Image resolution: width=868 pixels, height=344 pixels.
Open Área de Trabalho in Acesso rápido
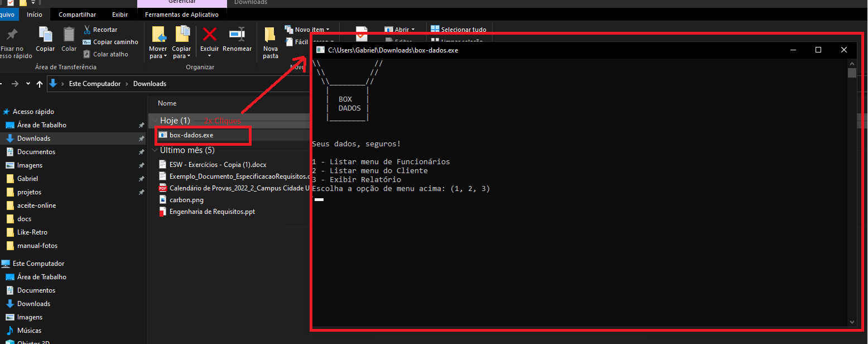tap(36, 125)
